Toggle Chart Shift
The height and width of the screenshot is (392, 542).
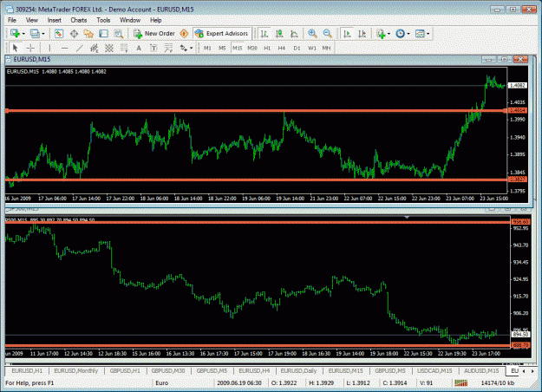click(x=362, y=34)
